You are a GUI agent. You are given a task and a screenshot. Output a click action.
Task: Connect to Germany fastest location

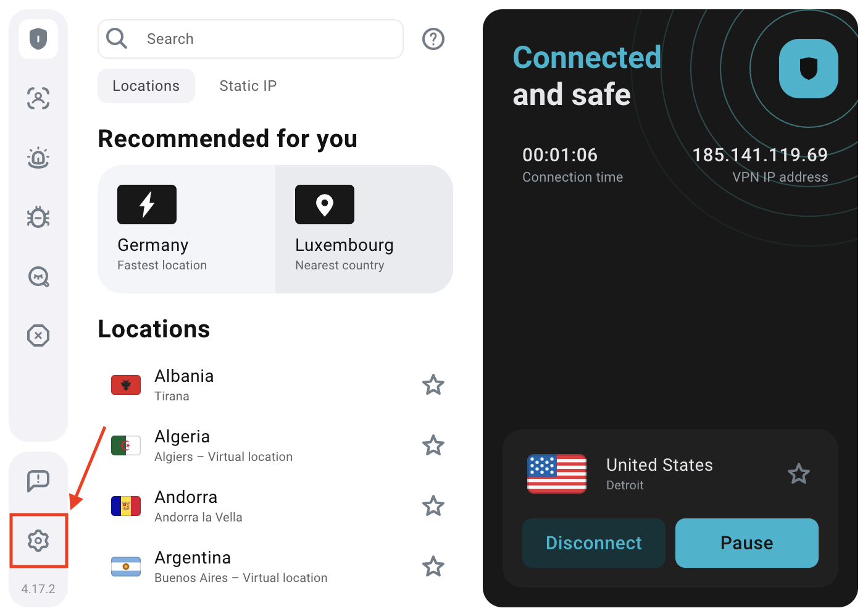pyautogui.click(x=186, y=229)
